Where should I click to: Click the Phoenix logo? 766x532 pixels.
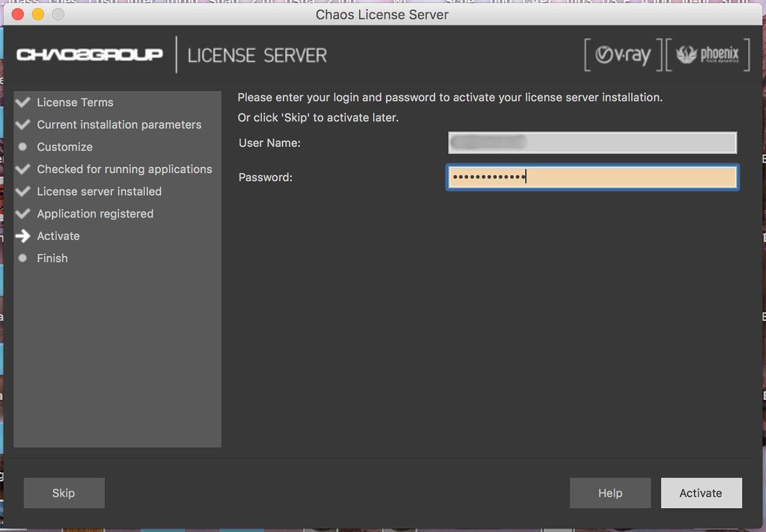[x=707, y=55]
